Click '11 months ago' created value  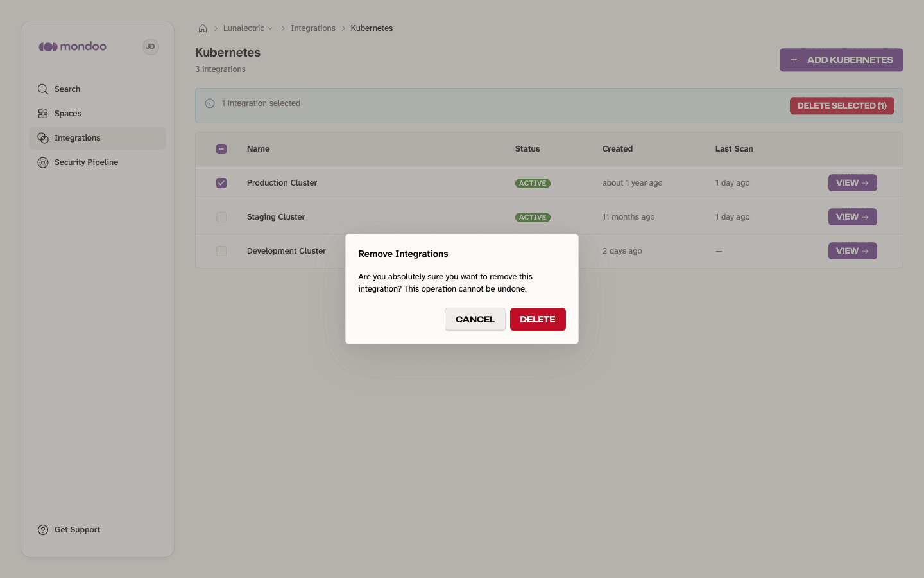click(628, 217)
